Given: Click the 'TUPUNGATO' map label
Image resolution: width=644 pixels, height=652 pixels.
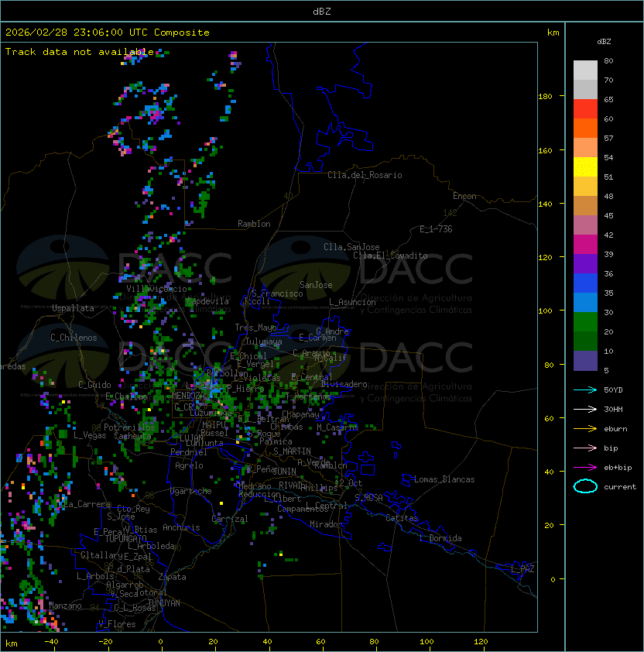Looking at the screenshot, I should [x=125, y=538].
